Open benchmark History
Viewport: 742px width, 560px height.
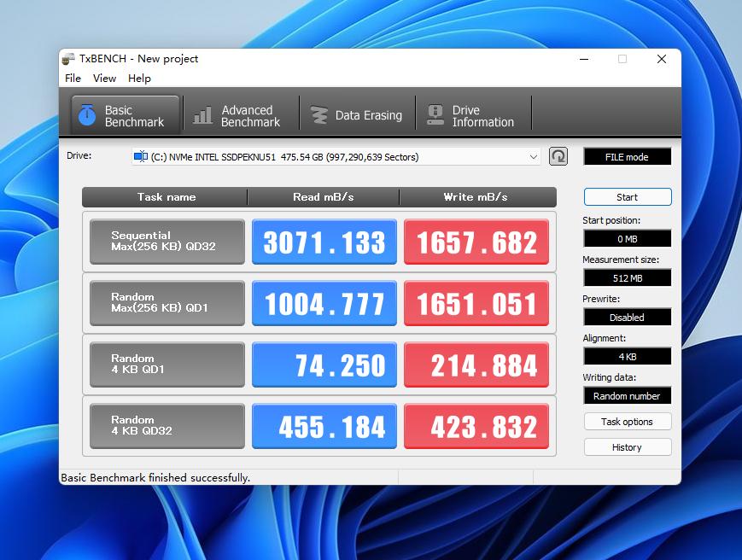pos(627,447)
